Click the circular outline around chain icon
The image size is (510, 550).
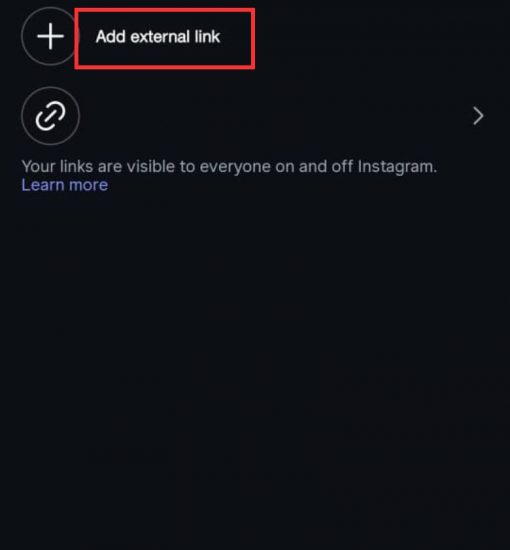51,116
